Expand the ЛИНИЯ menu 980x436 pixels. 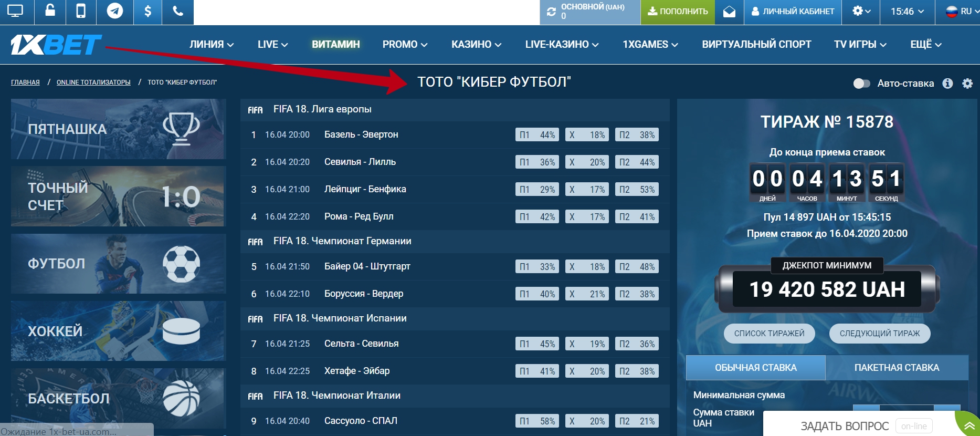[212, 45]
